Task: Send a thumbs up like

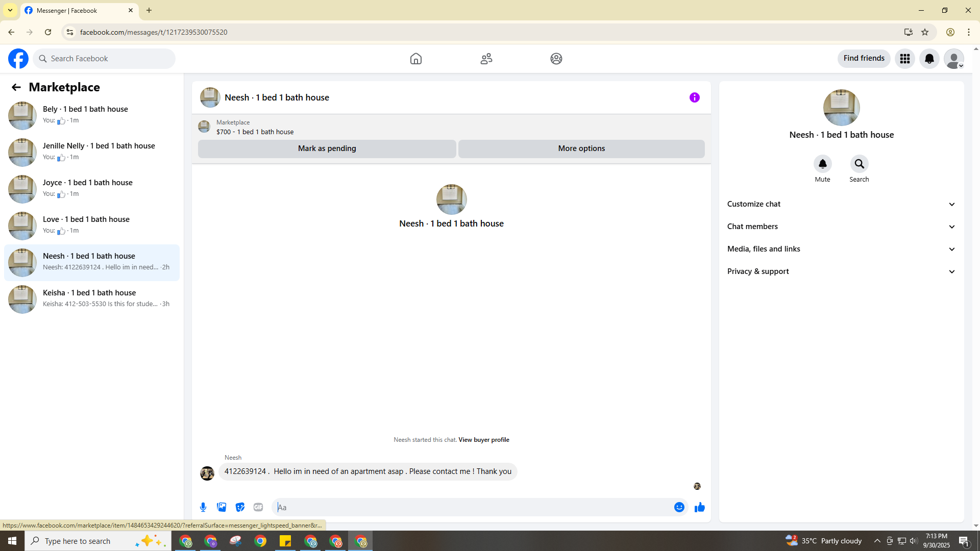Action: [x=700, y=507]
